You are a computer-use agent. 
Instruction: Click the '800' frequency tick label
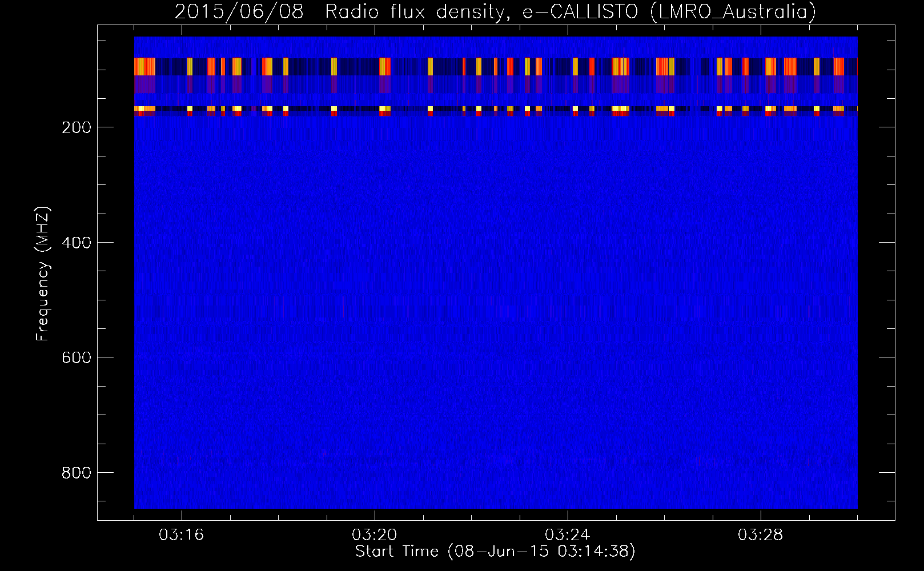coord(76,473)
